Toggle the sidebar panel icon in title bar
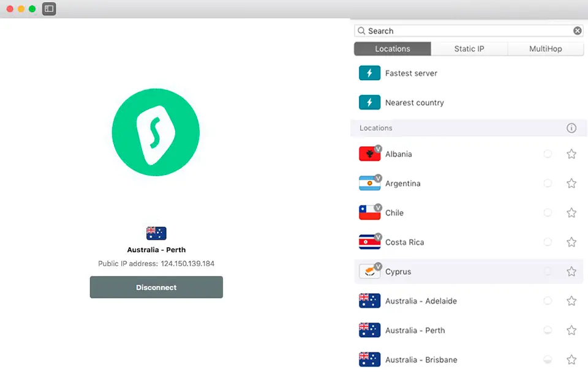The width and height of the screenshot is (588, 372). click(49, 9)
